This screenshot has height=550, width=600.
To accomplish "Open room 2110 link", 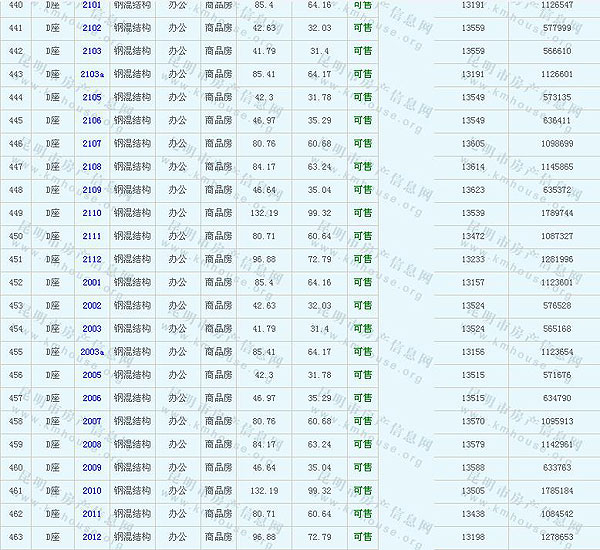I will pyautogui.click(x=92, y=213).
